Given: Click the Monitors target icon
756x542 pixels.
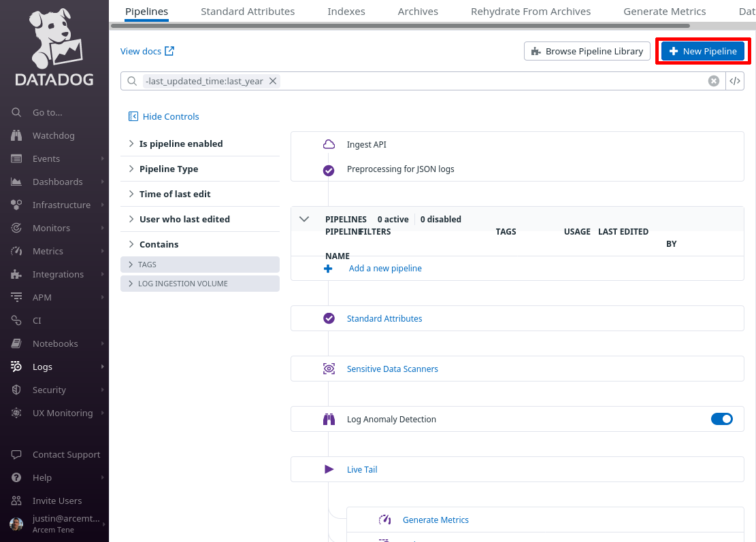Looking at the screenshot, I should point(16,228).
